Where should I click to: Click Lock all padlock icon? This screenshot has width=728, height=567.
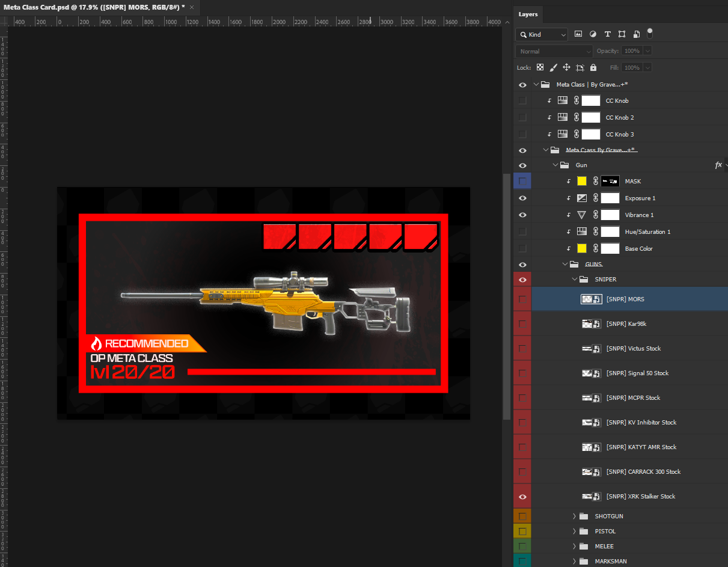(x=593, y=67)
